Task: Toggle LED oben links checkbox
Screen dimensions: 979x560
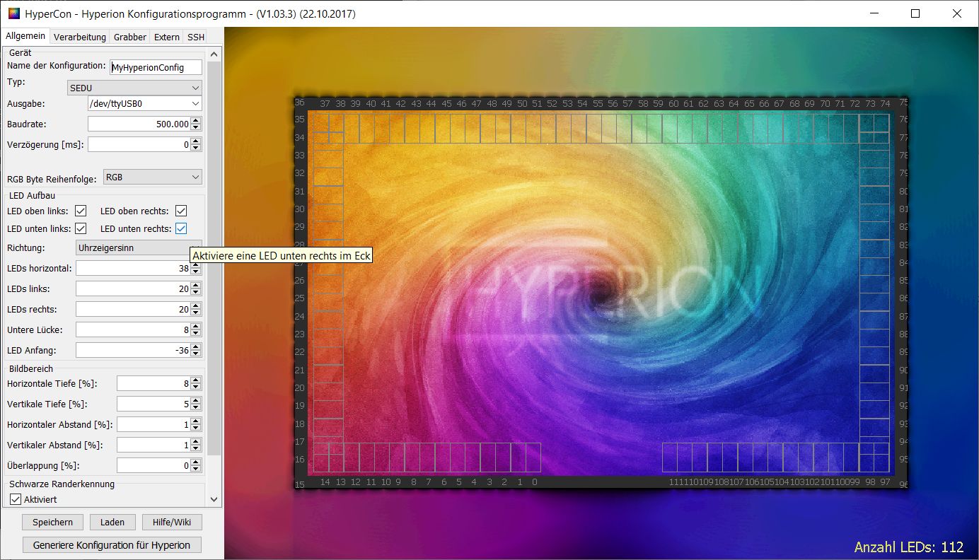Action: tap(81, 211)
